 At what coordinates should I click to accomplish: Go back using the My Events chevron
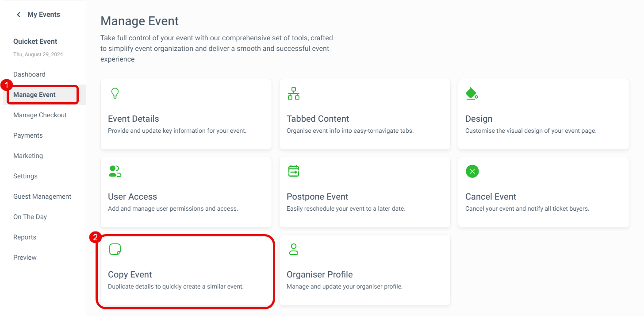[x=19, y=15]
